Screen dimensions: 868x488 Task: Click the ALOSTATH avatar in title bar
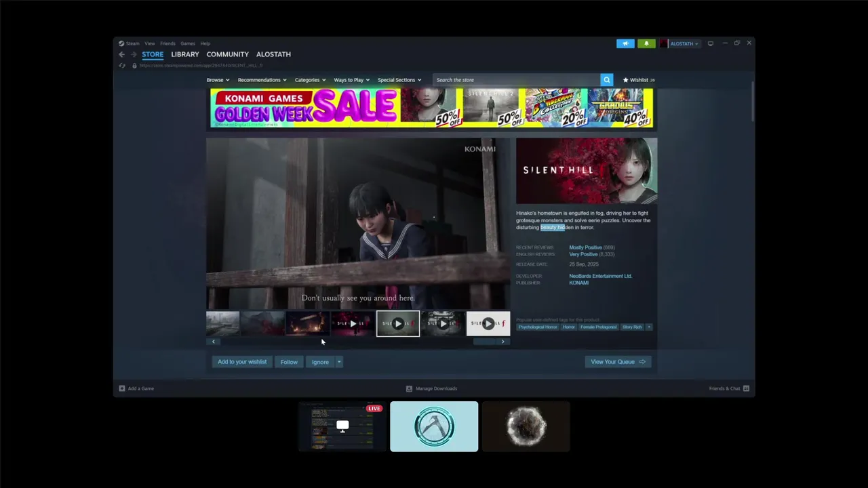tap(665, 43)
